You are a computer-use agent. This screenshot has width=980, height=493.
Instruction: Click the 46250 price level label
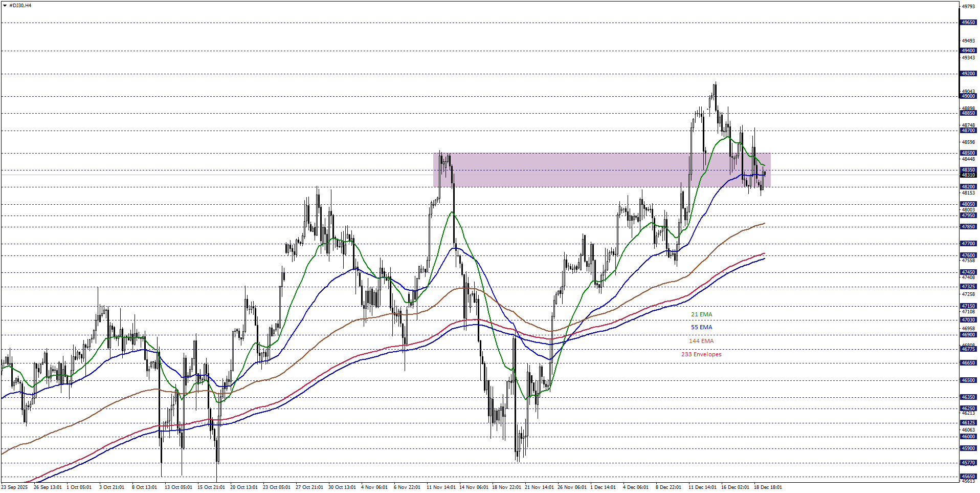(968, 409)
